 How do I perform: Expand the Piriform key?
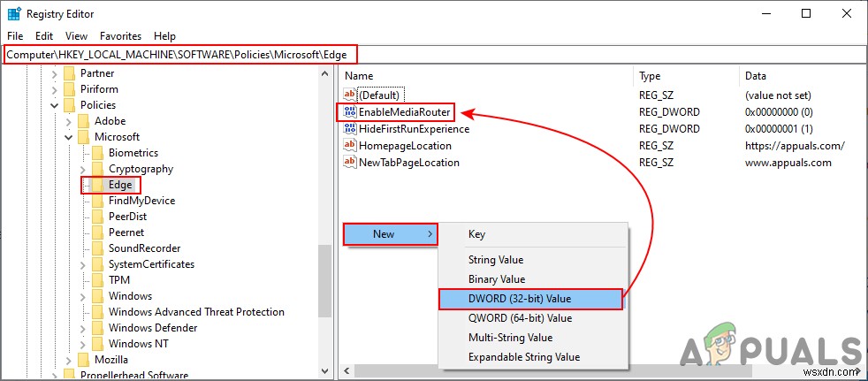(x=54, y=89)
